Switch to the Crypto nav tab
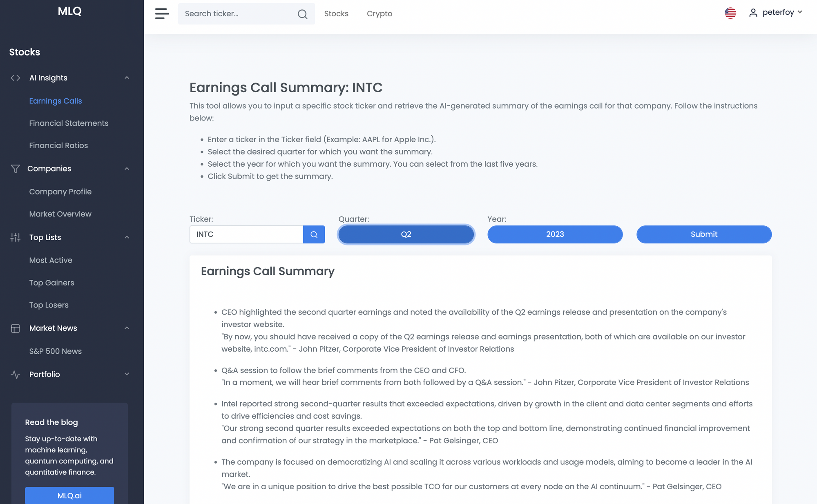 [379, 13]
